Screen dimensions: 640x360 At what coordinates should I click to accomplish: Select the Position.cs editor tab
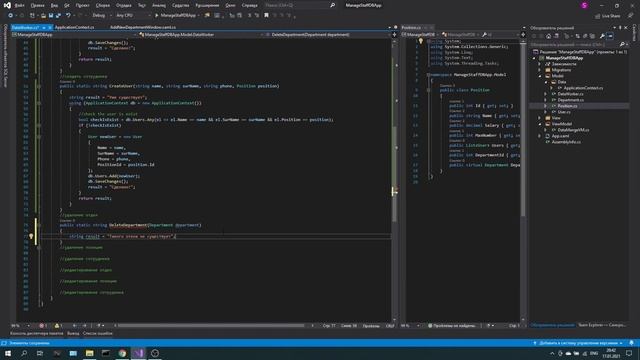(x=411, y=27)
